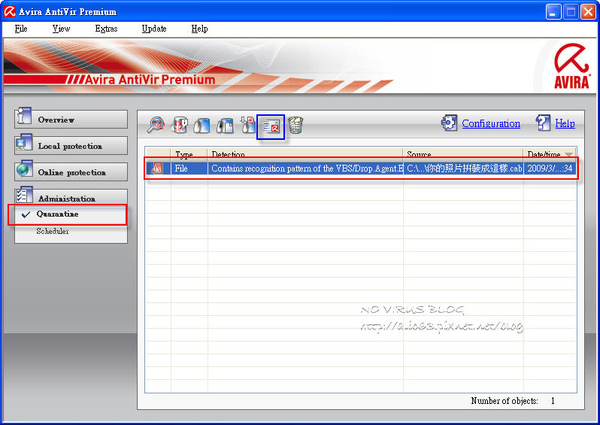Open the Configuration link
This screenshot has height=425, width=600.
point(491,124)
